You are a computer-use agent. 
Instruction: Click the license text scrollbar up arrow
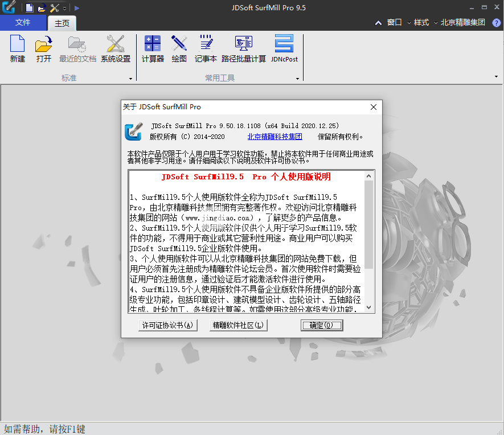pos(368,176)
